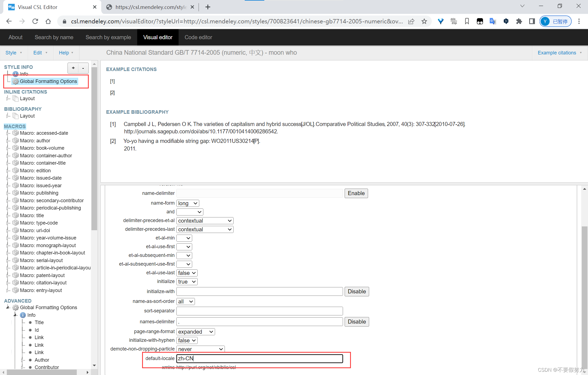Open Google Translate extension icon
Image resolution: width=588 pixels, height=375 pixels.
click(493, 21)
